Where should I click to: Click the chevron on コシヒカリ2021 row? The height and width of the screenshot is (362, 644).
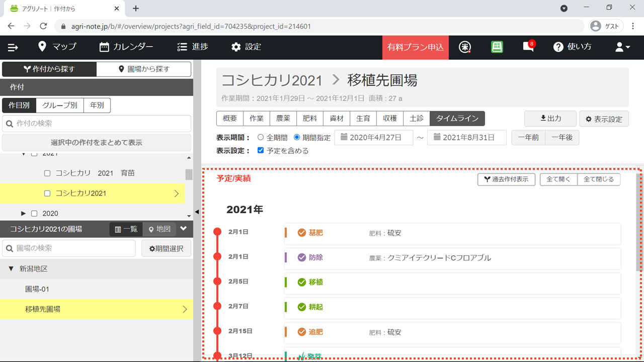click(x=176, y=194)
